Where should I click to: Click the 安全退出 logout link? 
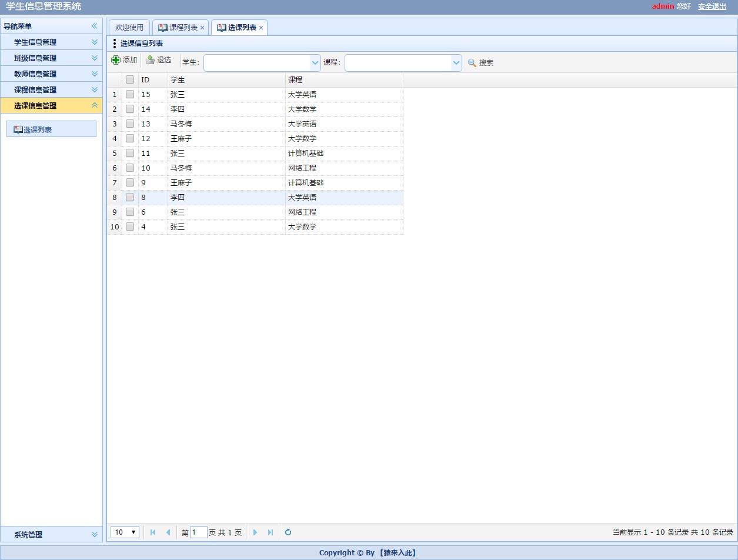712,6
